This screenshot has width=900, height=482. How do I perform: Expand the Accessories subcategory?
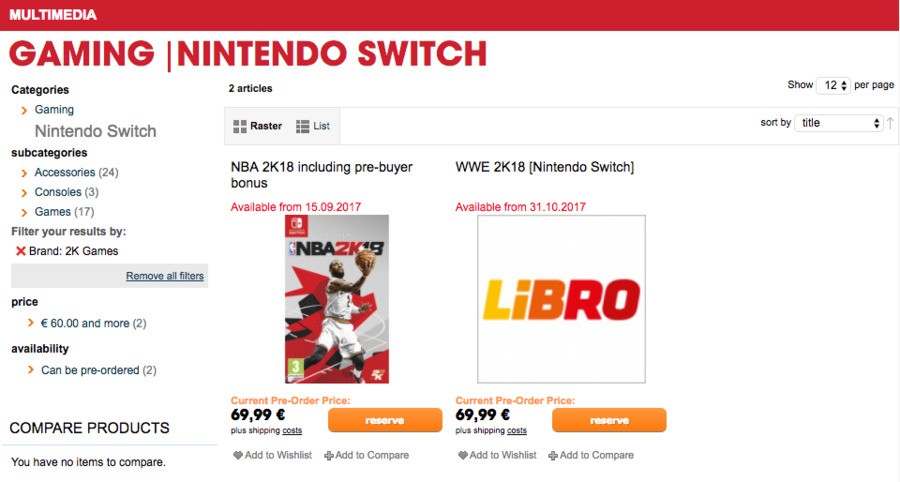point(65,172)
